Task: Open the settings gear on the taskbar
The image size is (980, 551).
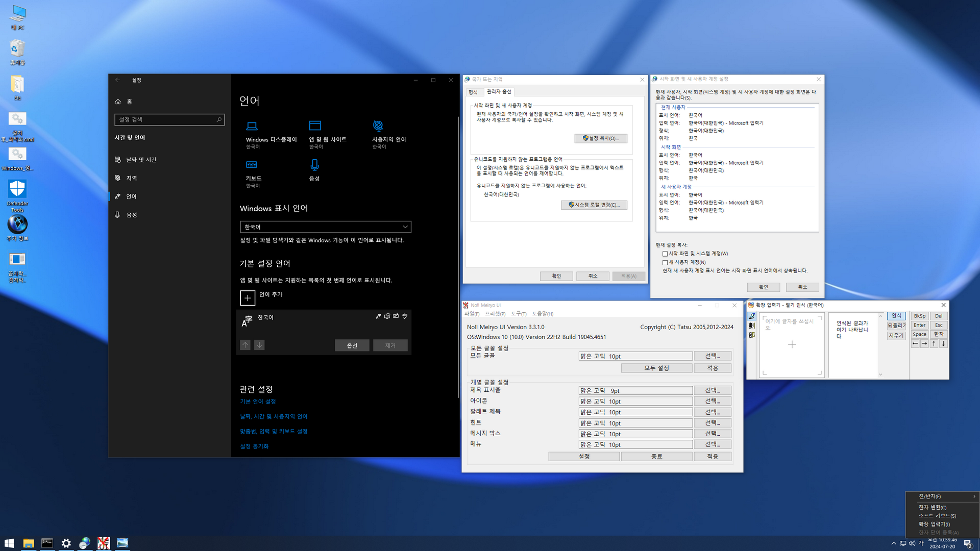Action: coord(66,543)
